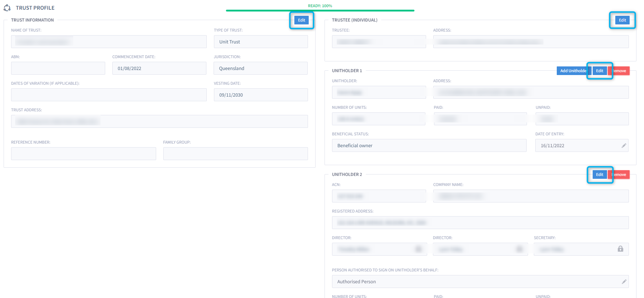Edit Unitholder 1 details
The image size is (644, 298).
tap(599, 71)
